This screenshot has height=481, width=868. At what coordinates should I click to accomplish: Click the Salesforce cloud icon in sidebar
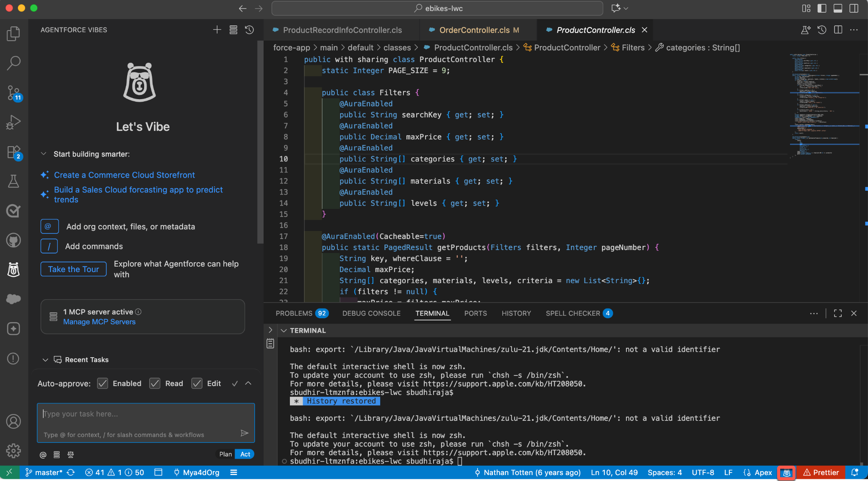coord(13,299)
